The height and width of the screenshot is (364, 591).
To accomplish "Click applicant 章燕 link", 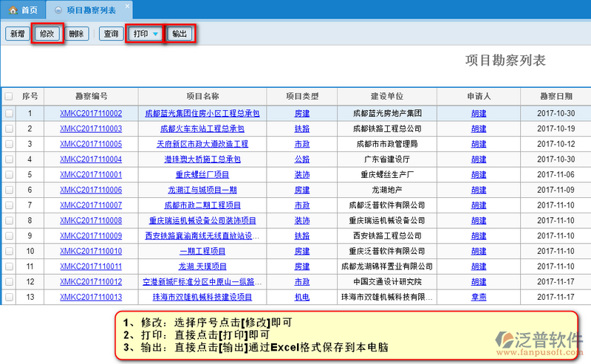I will [479, 297].
